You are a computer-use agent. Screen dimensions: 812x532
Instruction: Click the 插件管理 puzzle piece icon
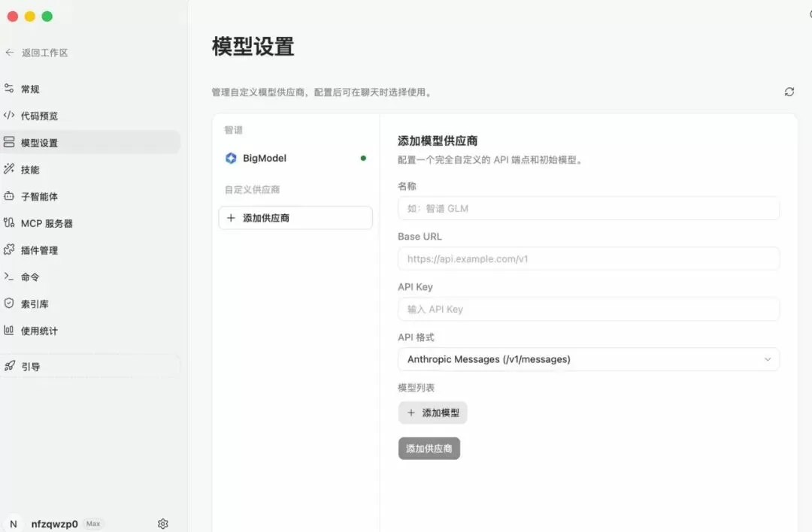9,249
